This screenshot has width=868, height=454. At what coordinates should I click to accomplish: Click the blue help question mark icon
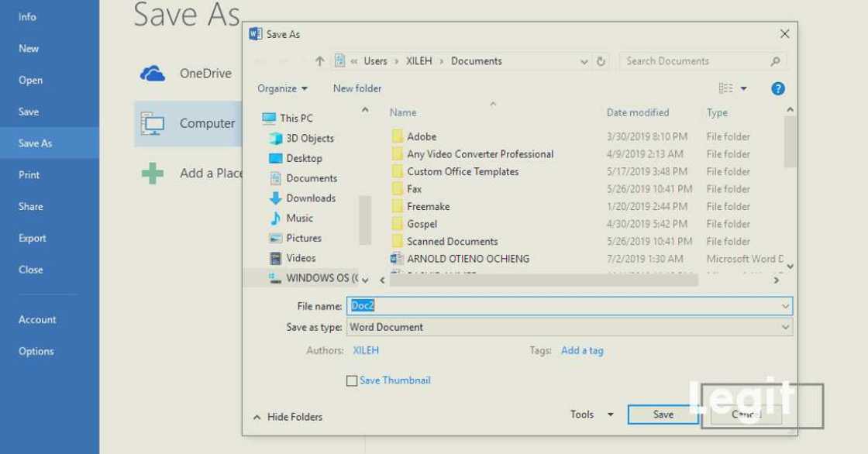click(778, 89)
